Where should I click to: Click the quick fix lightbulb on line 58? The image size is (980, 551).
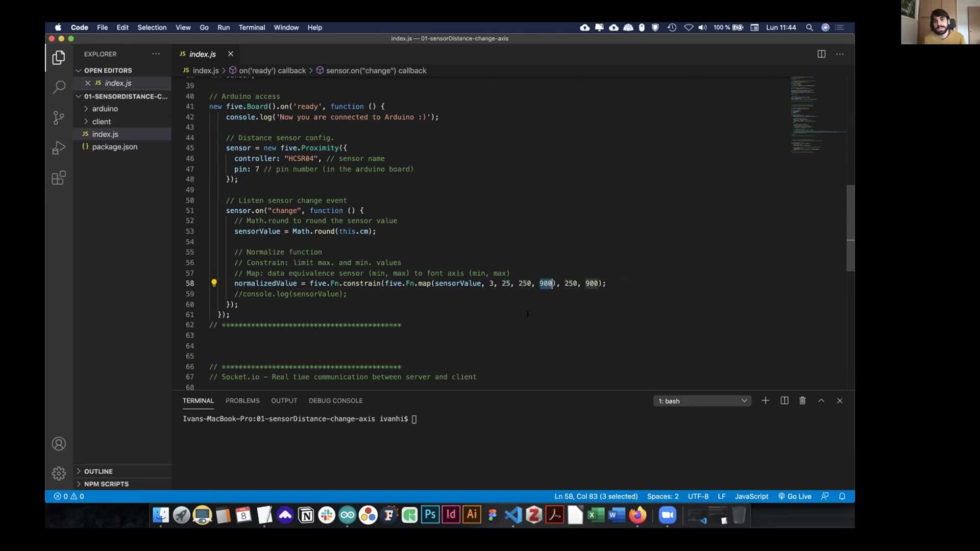(214, 283)
